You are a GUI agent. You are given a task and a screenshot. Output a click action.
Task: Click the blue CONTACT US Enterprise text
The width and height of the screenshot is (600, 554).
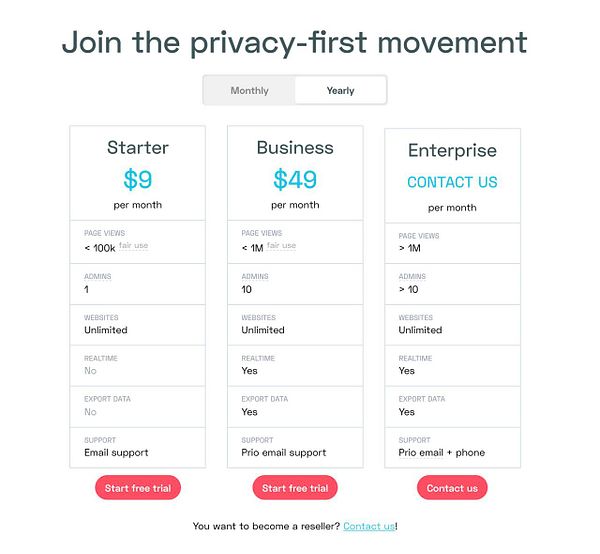[452, 182]
